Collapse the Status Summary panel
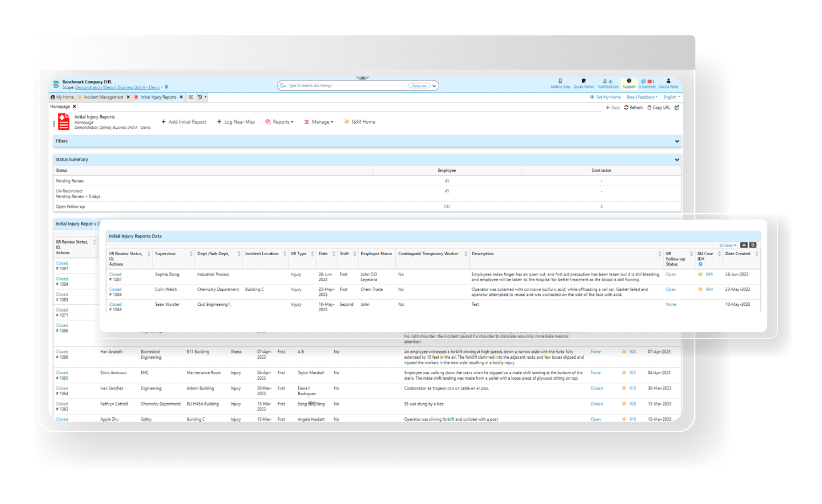 (677, 160)
